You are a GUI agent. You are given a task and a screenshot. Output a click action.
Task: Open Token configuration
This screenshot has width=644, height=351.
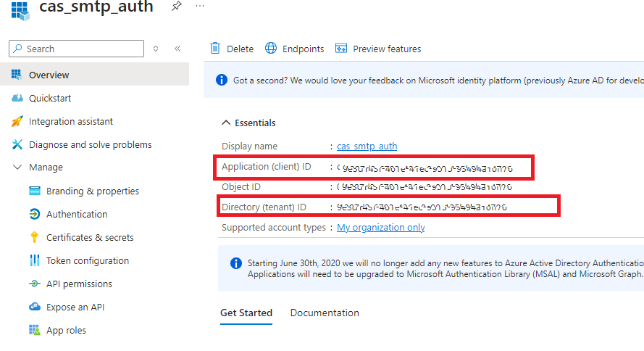tap(88, 260)
